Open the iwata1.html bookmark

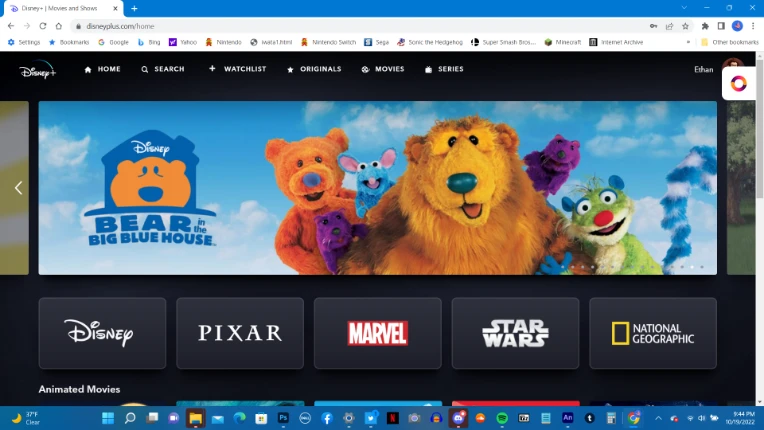[271, 42]
